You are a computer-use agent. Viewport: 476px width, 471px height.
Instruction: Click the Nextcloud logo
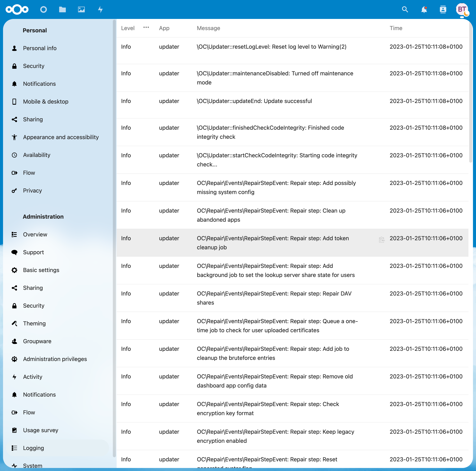click(17, 10)
